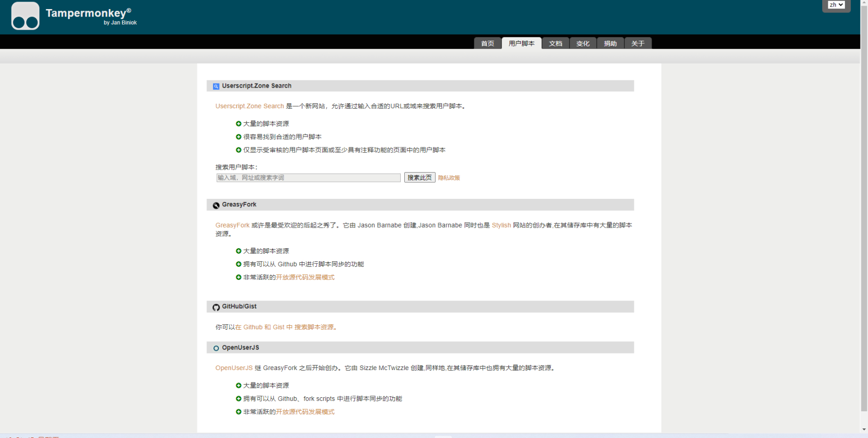Focus the userscript search input field
868x438 pixels.
pyautogui.click(x=308, y=178)
